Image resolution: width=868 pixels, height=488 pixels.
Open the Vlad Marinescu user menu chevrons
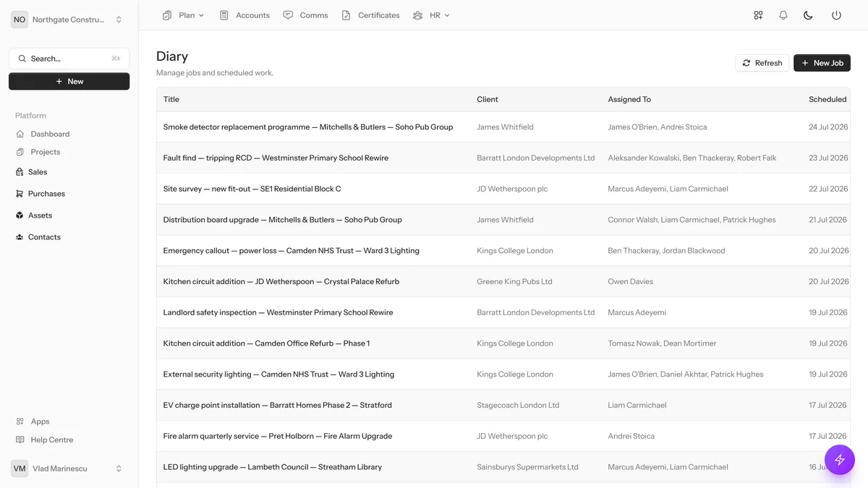(x=119, y=468)
